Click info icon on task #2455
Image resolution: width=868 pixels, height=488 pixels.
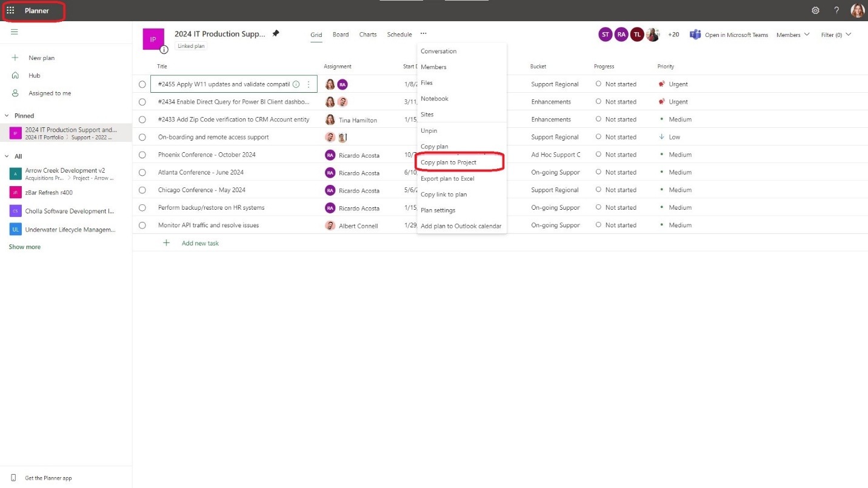pos(296,84)
